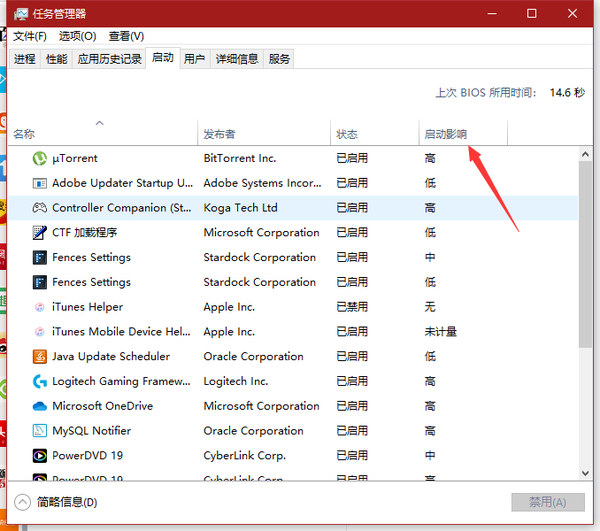Open the 文件(F) menu

tap(30, 36)
